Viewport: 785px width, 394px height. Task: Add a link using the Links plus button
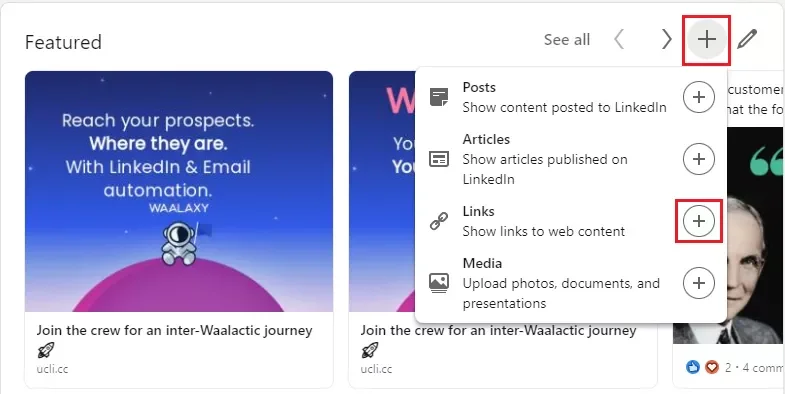699,221
